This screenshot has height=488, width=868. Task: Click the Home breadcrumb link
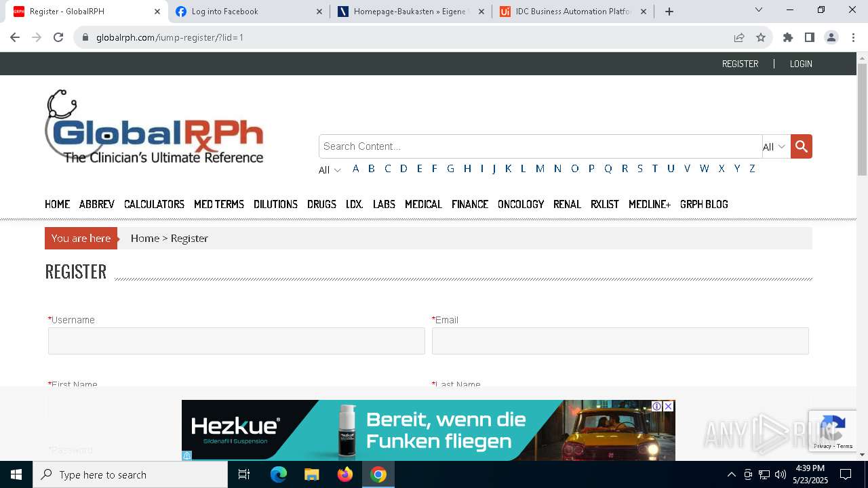pyautogui.click(x=145, y=239)
